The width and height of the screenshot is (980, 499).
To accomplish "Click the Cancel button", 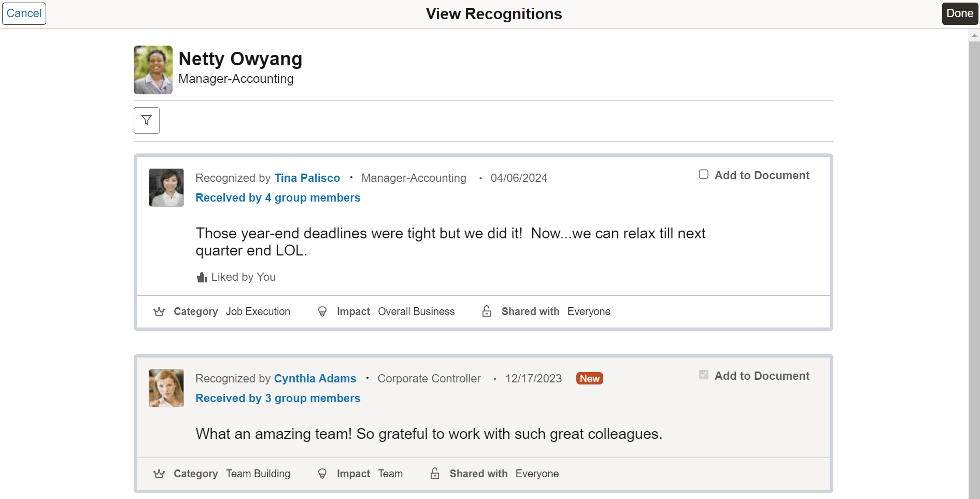I will [24, 13].
